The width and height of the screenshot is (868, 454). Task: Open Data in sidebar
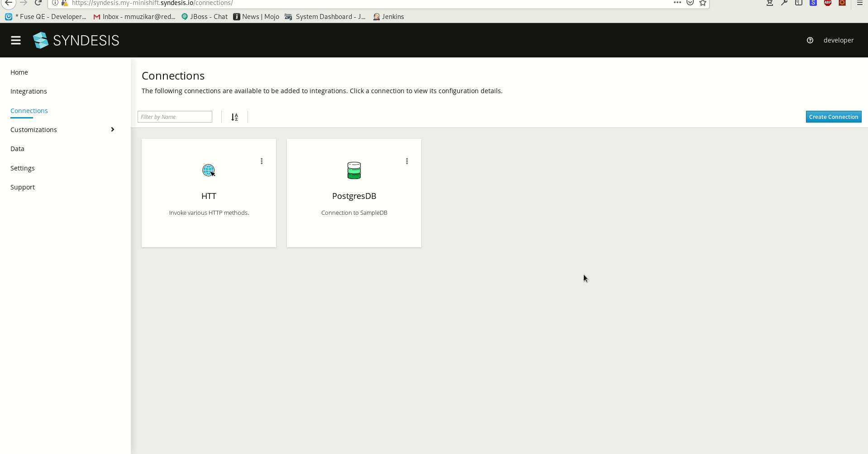[x=17, y=149]
